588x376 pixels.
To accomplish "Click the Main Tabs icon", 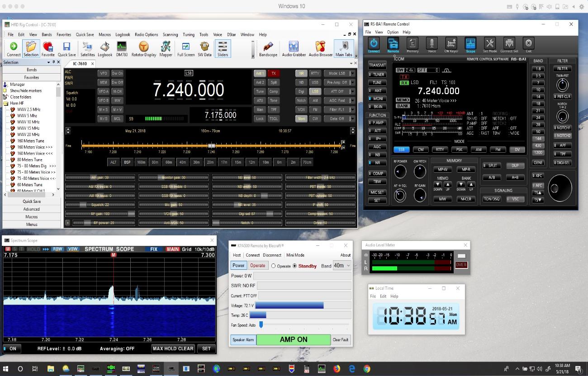I will [x=344, y=49].
